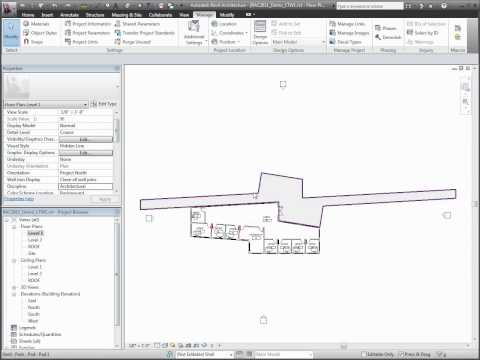Open Manage Images dialog

pos(349,33)
